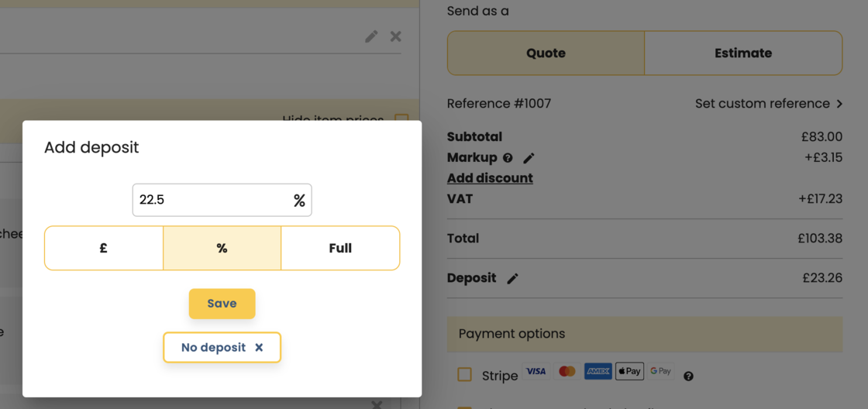
Task: Toggle the Hide item prices checkbox
Action: point(401,119)
